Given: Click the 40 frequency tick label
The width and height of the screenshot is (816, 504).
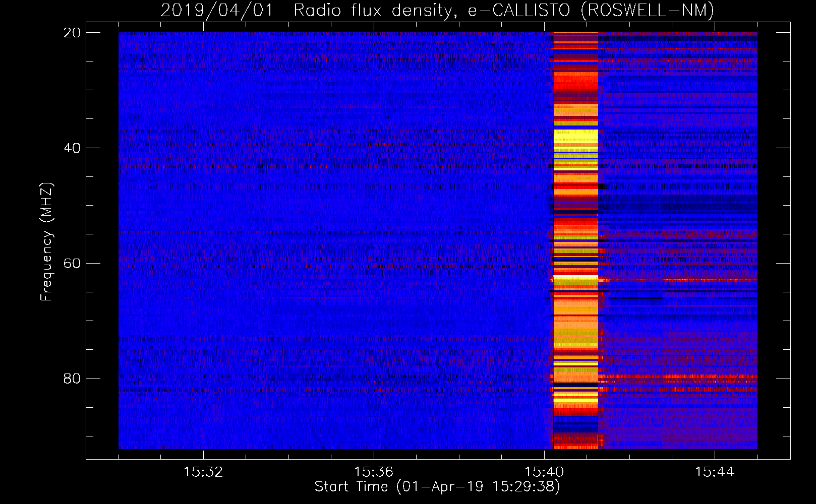Looking at the screenshot, I should (72, 148).
